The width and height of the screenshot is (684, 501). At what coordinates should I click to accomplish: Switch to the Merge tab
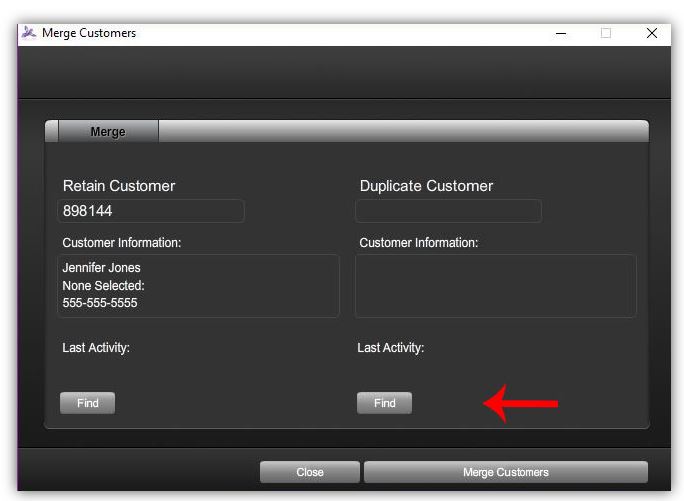tap(108, 131)
